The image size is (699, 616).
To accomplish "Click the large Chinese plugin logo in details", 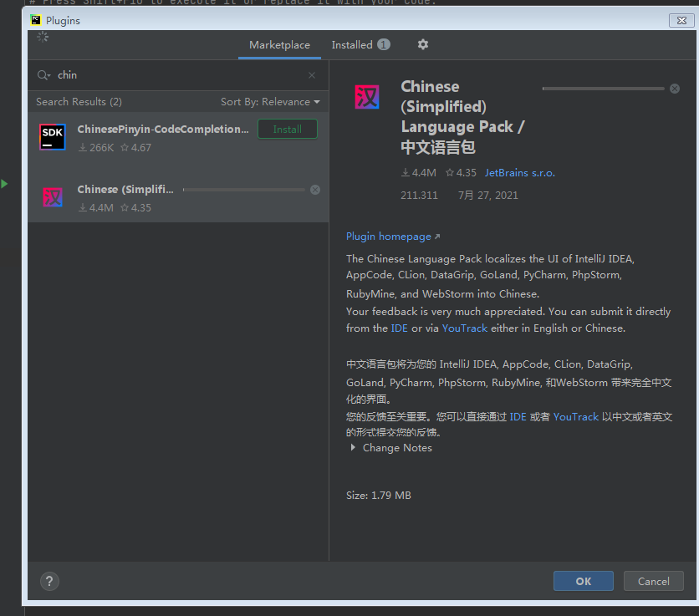I will [x=367, y=97].
